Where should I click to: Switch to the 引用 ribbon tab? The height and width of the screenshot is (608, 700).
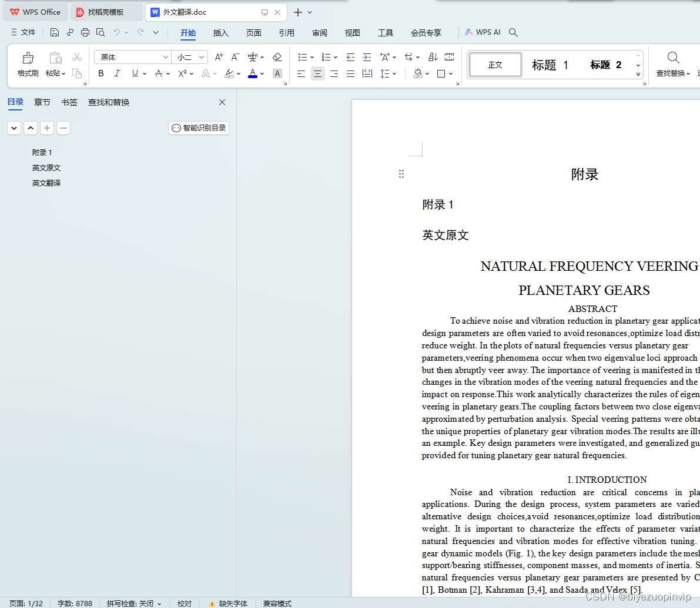click(287, 32)
